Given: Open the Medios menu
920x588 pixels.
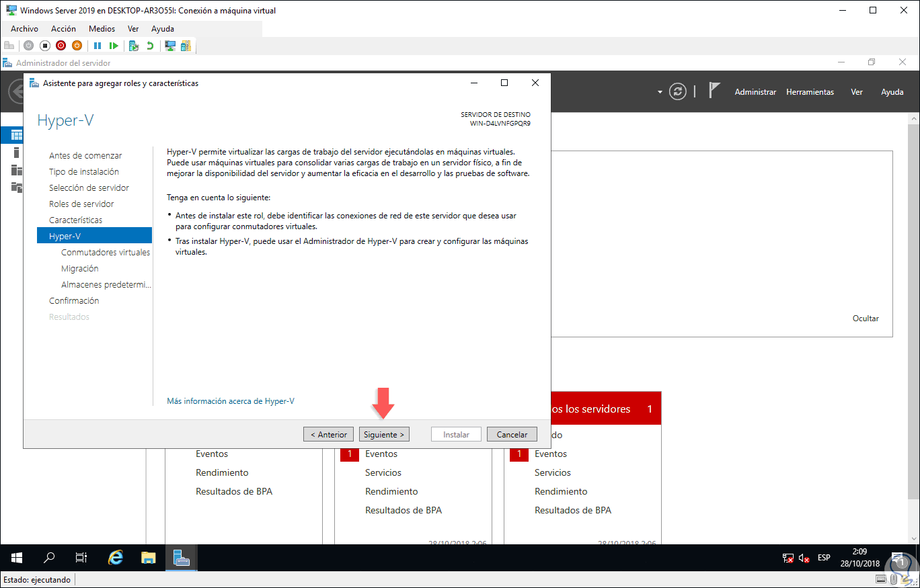Looking at the screenshot, I should (x=102, y=29).
